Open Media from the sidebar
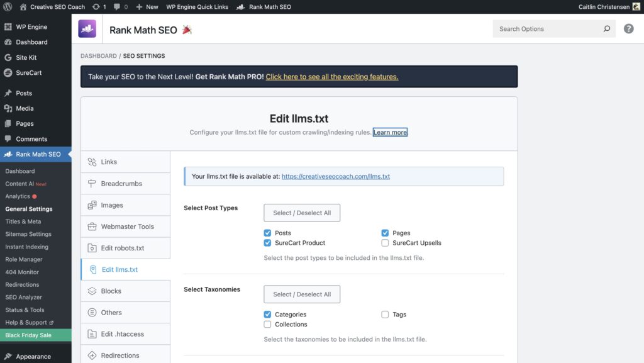The image size is (644, 363). pos(25,108)
